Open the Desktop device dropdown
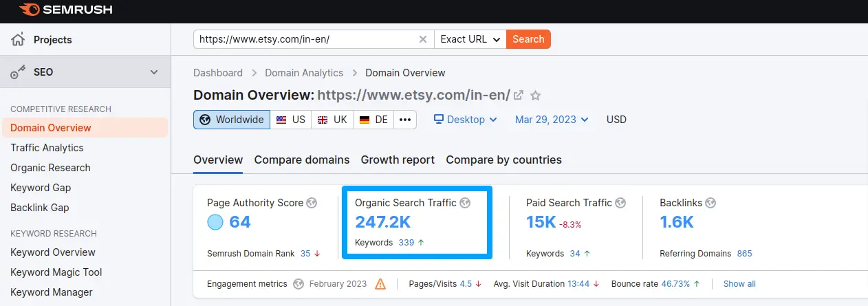 point(465,120)
